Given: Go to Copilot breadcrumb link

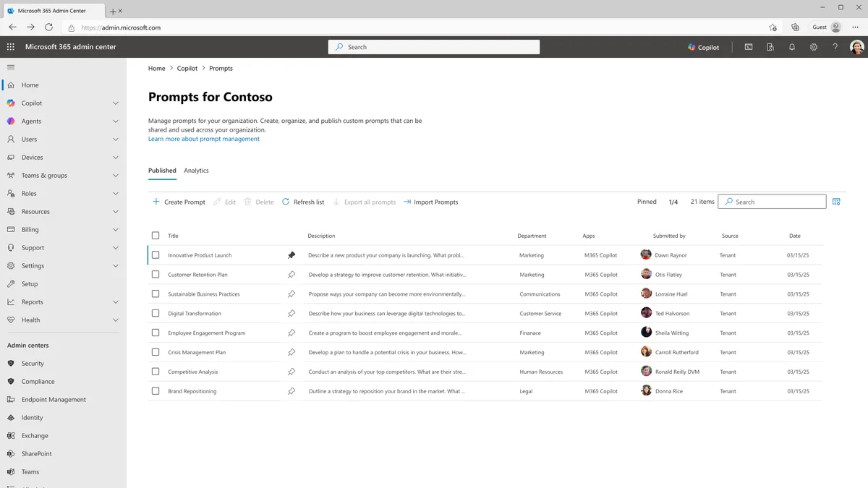Looking at the screenshot, I should click(187, 68).
